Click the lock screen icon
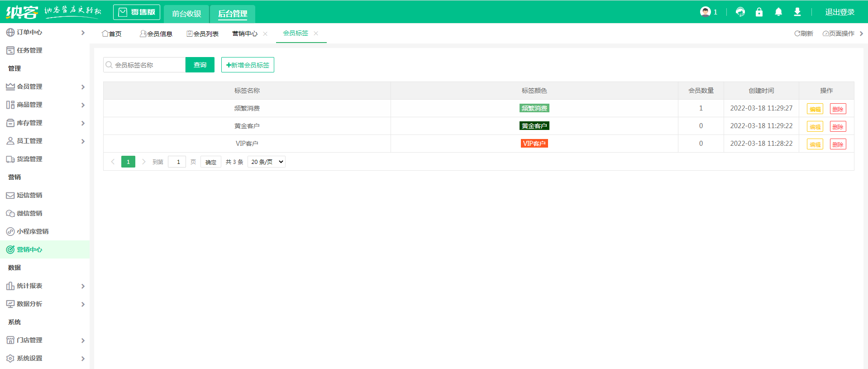 point(759,12)
